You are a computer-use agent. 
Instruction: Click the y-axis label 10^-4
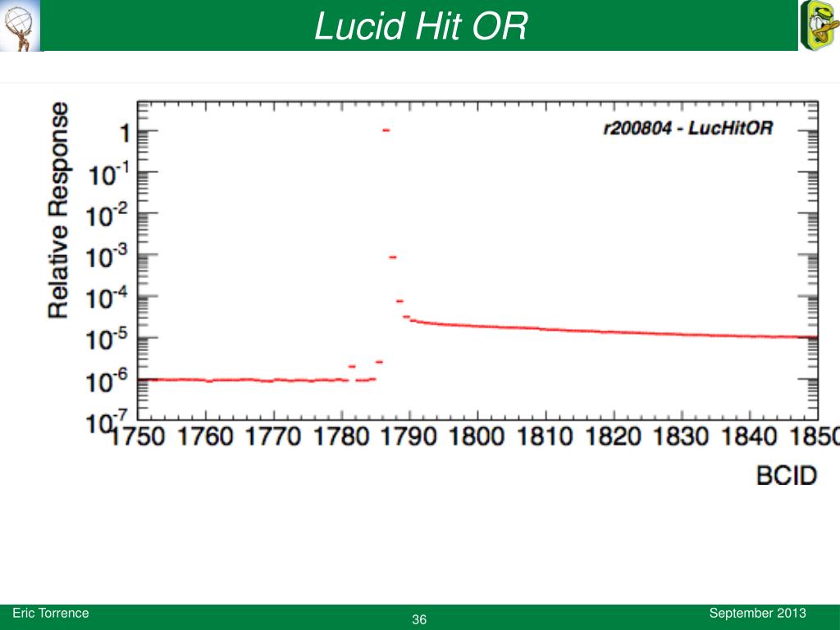tap(108, 298)
